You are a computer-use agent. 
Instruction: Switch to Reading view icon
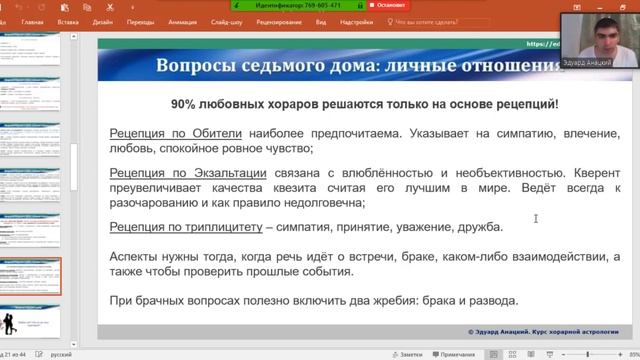531,355
